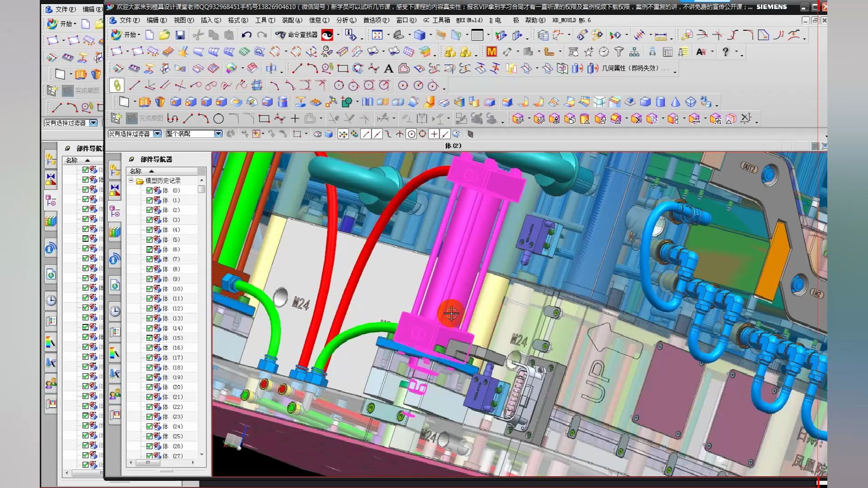Screen dimensions: 868x488
Task: Click the Save floppy disk icon
Action: click(x=180, y=35)
